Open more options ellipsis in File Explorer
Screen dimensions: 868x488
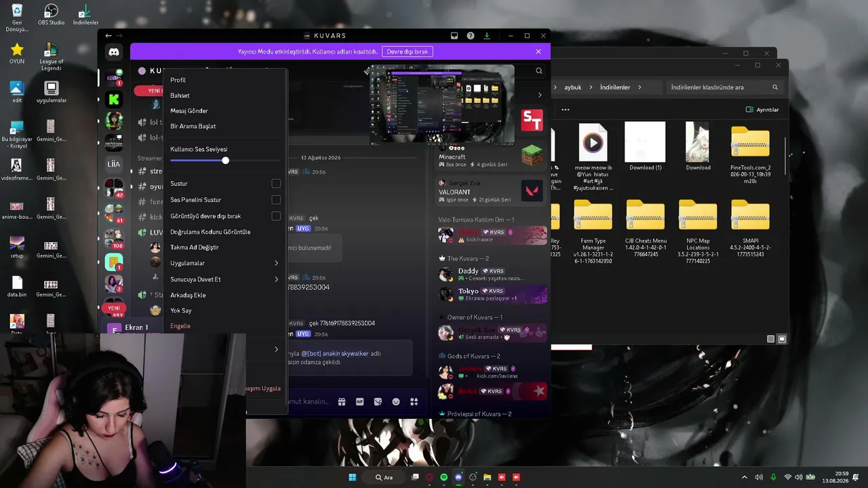(x=566, y=110)
